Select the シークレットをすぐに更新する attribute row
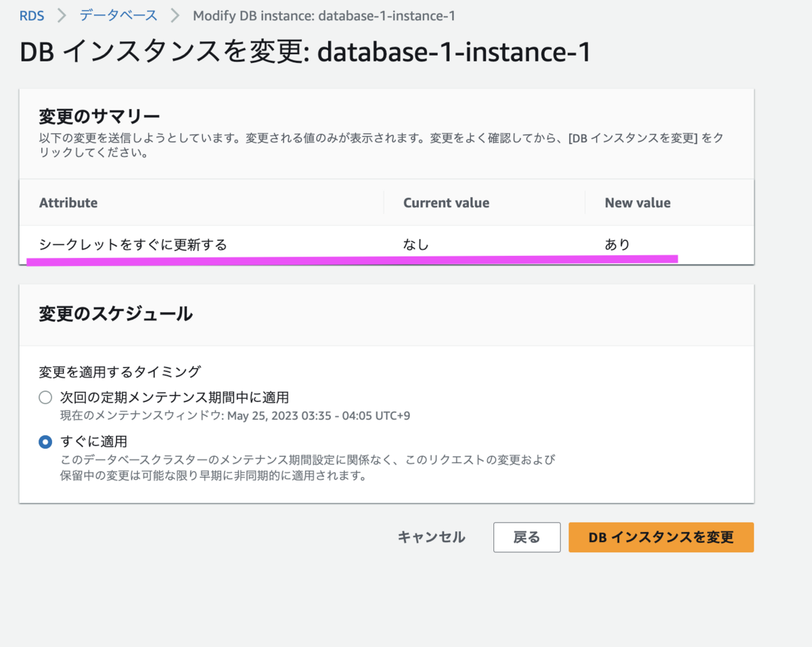The image size is (812, 647). click(x=133, y=244)
